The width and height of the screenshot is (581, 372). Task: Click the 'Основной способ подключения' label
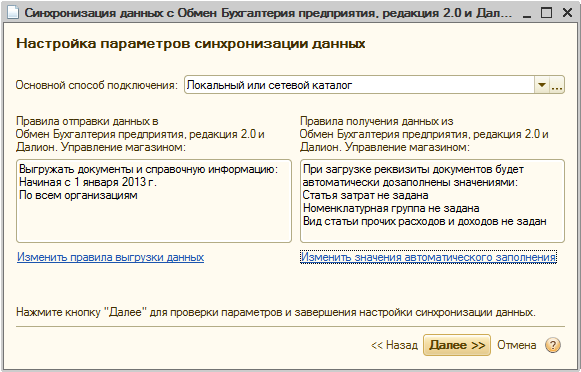97,85
